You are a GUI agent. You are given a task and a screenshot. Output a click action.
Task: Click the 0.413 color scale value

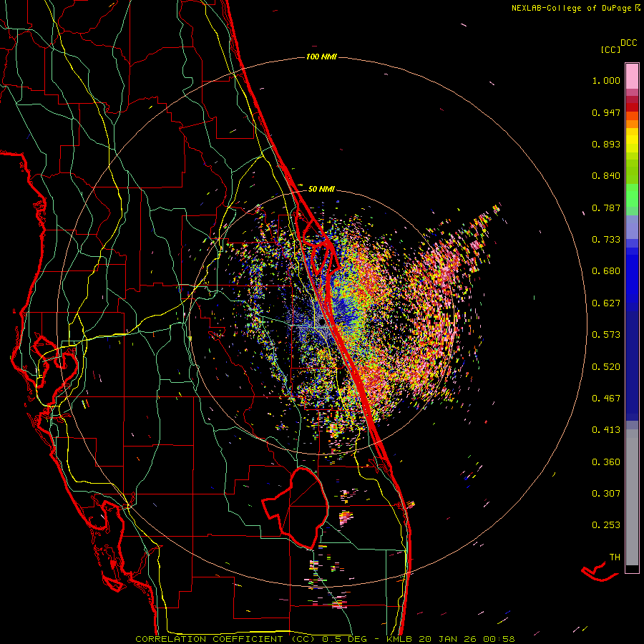pos(606,430)
